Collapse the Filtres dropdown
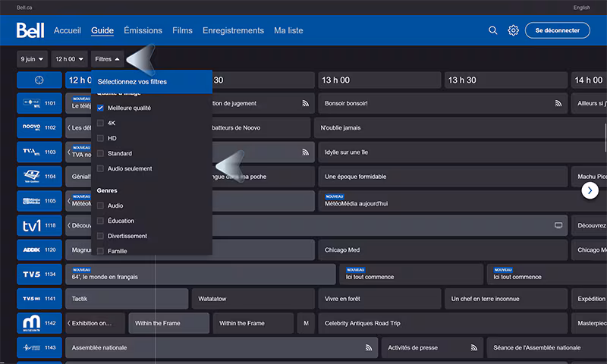 tap(107, 59)
